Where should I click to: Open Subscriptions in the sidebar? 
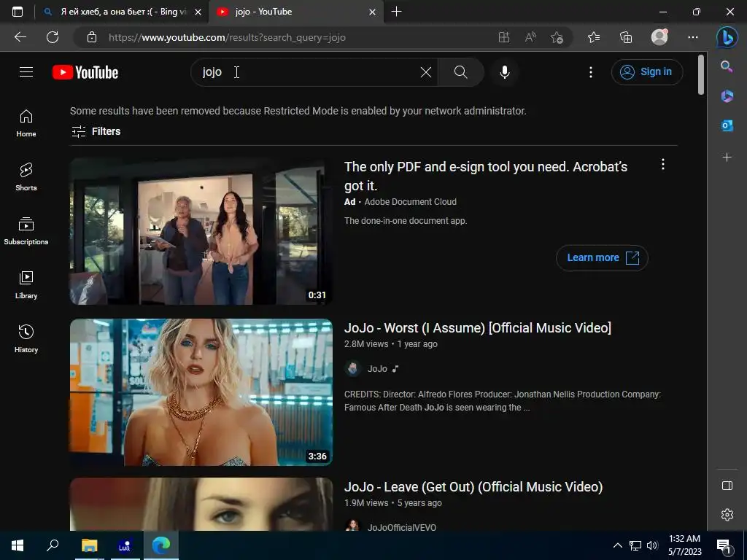click(26, 231)
